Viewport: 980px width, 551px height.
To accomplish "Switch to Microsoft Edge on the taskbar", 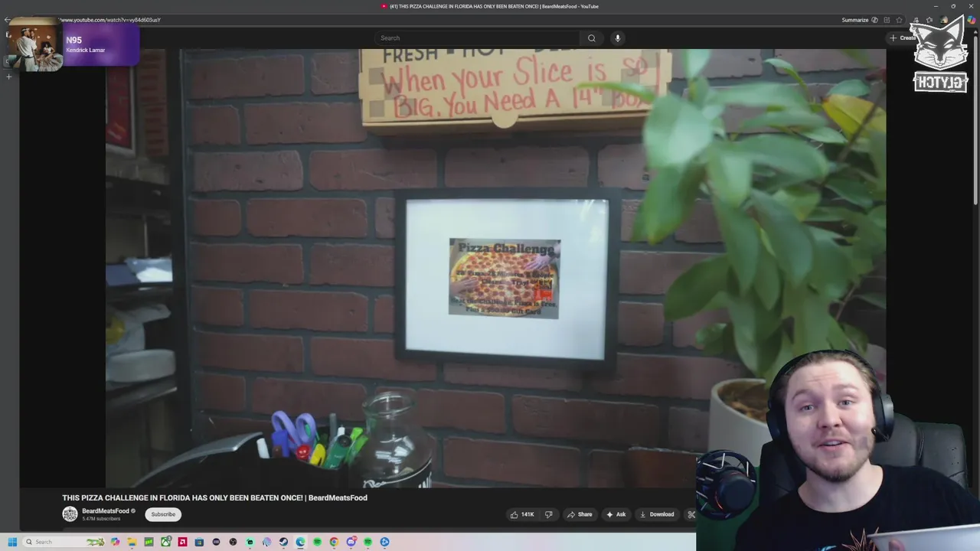I will 300,542.
